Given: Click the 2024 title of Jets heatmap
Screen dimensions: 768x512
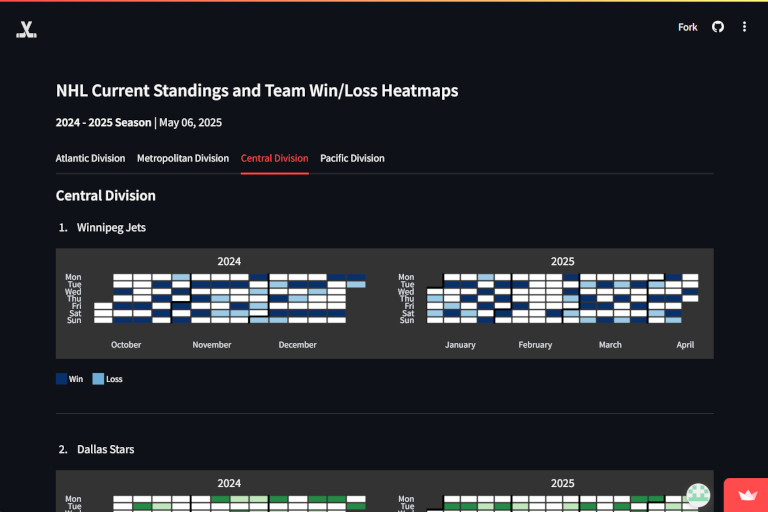Looking at the screenshot, I should [229, 261].
